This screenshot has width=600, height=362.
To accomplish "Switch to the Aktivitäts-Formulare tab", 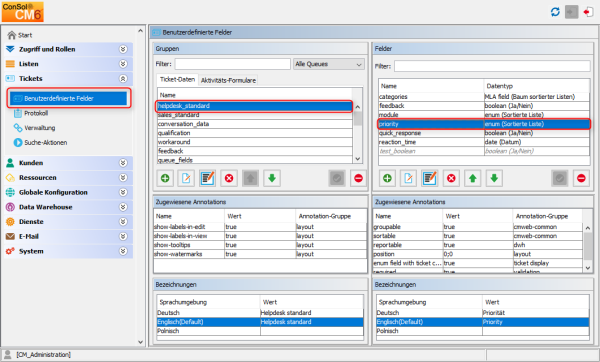I will (x=228, y=80).
